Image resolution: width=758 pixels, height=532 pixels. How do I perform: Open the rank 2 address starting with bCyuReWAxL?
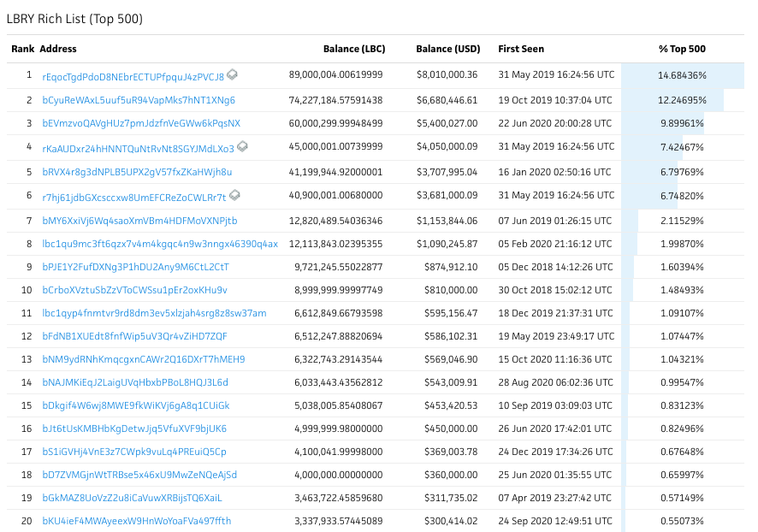[139, 100]
